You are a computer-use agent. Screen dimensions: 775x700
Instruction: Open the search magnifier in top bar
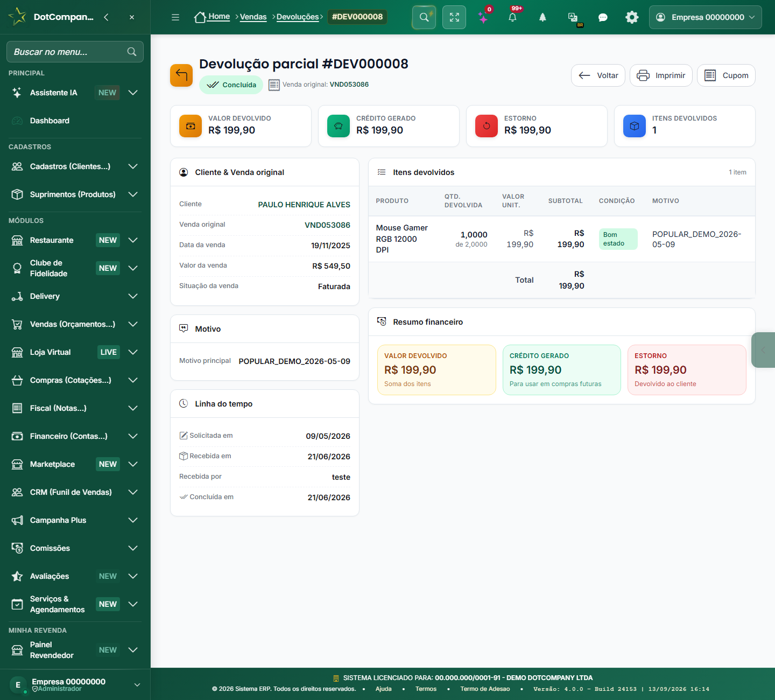[x=424, y=17]
